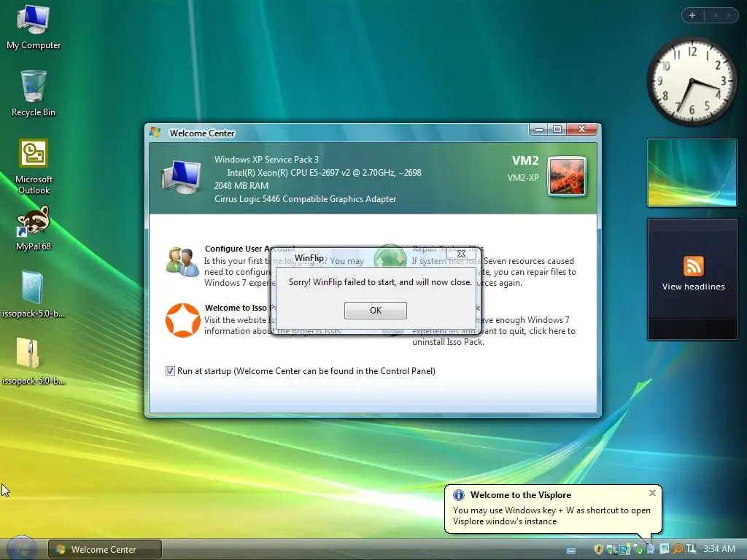Click the Windows XP Service Pack 3 text
747x560 pixels.
[x=266, y=160]
